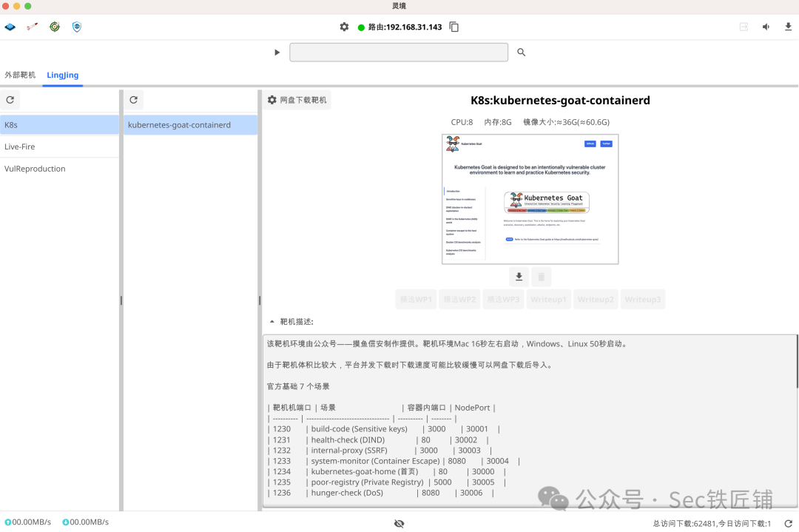The image size is (799, 532).
Task: Download the target machine image
Action: [519, 277]
